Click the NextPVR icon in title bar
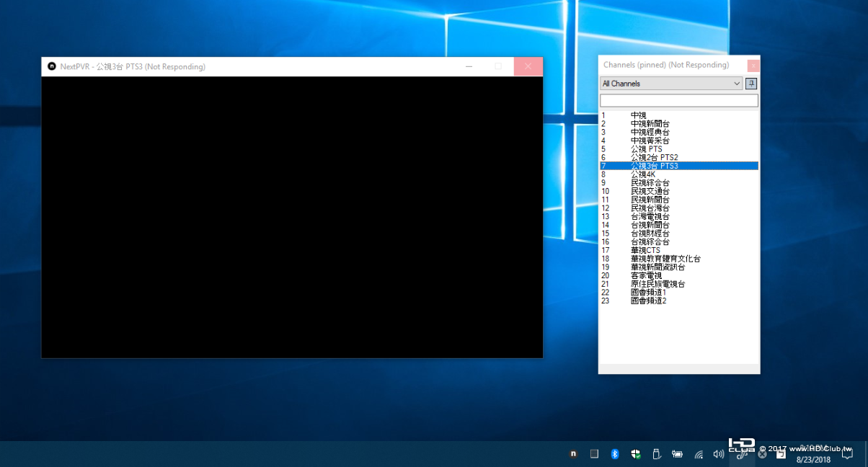The image size is (868, 467). [52, 66]
